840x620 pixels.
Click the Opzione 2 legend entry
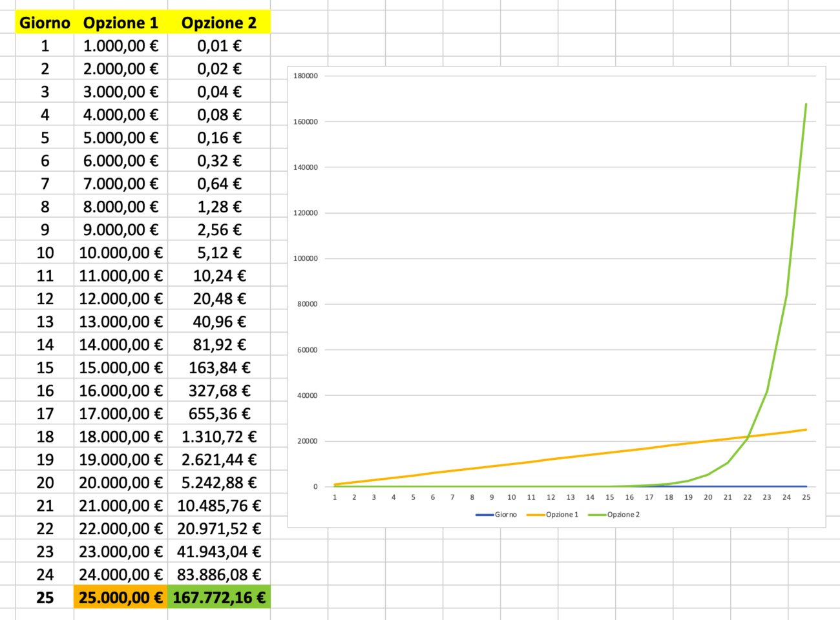614,515
